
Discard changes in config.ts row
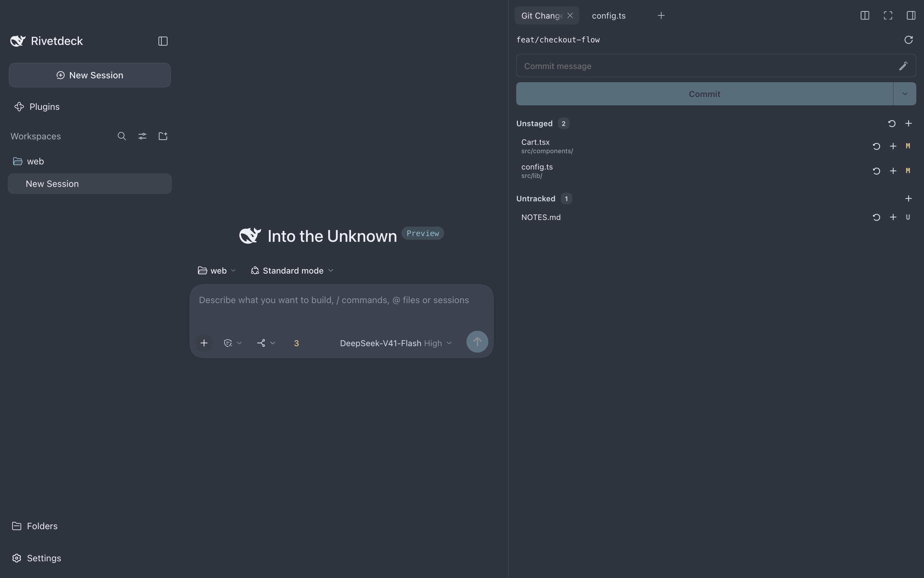[877, 171]
